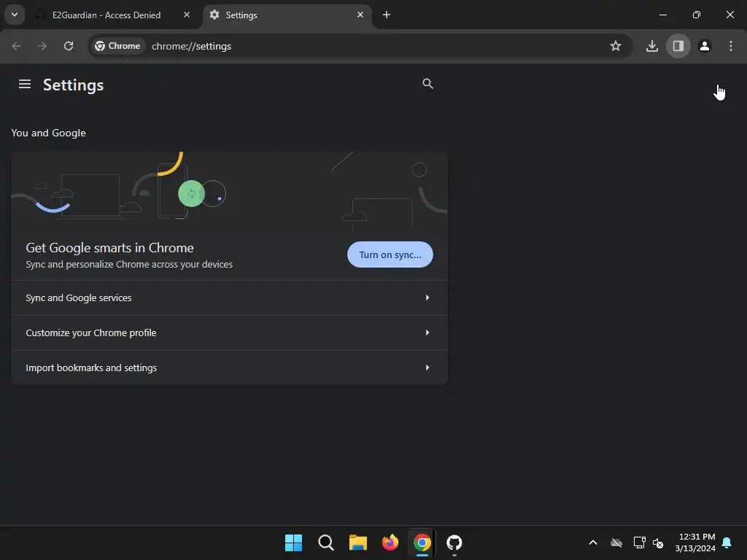Open GitHub Desktop from taskbar
This screenshot has height=560, width=747.
(x=454, y=542)
